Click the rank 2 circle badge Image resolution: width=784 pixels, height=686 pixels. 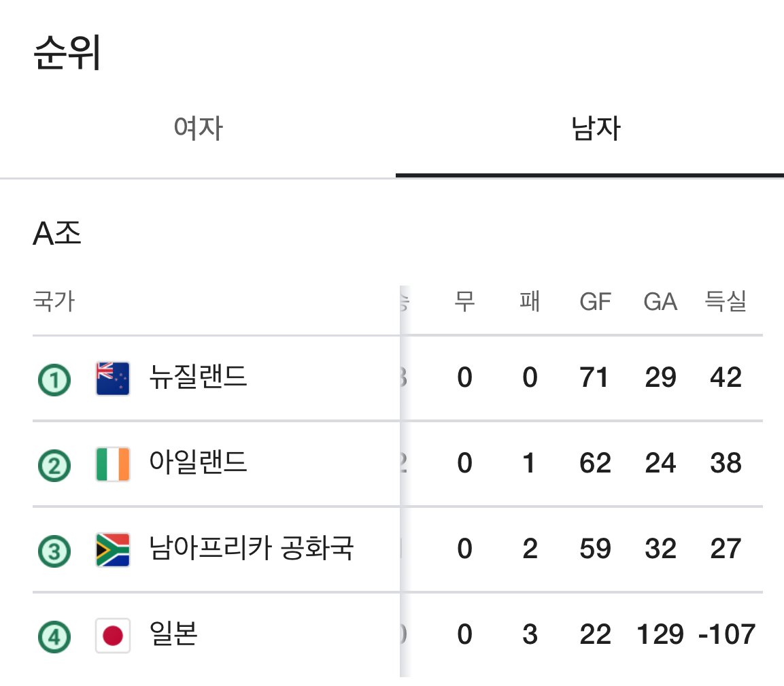coord(54,465)
